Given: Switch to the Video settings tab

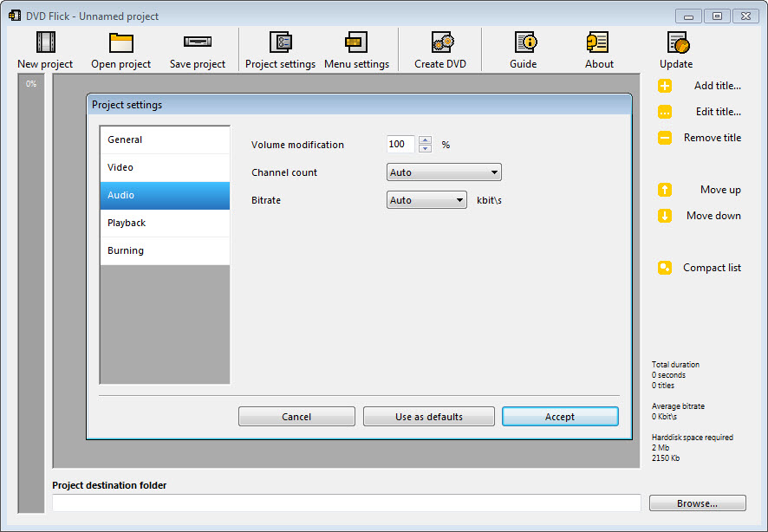Looking at the screenshot, I should [x=165, y=166].
